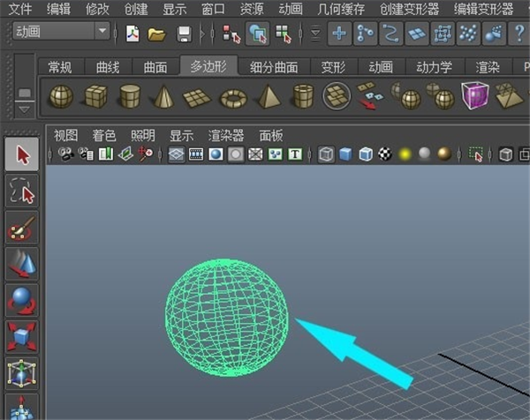
Task: Select the Paint Selection brush tool
Action: [23, 229]
